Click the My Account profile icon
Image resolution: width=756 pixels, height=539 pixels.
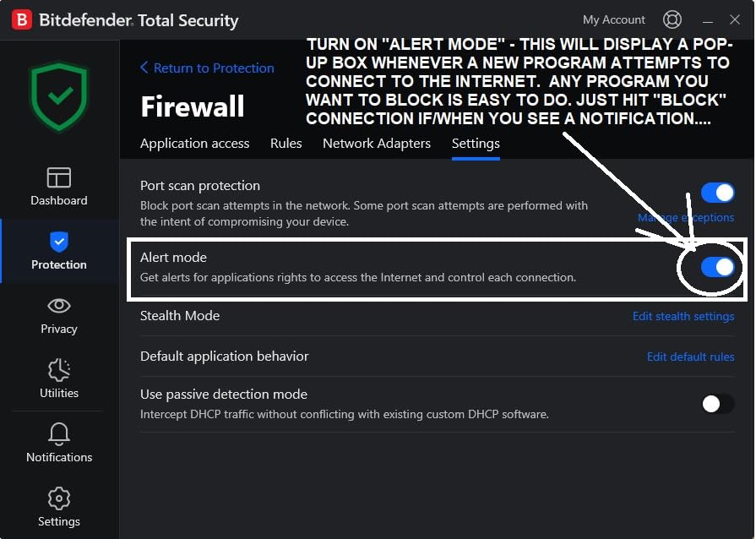pos(672,19)
